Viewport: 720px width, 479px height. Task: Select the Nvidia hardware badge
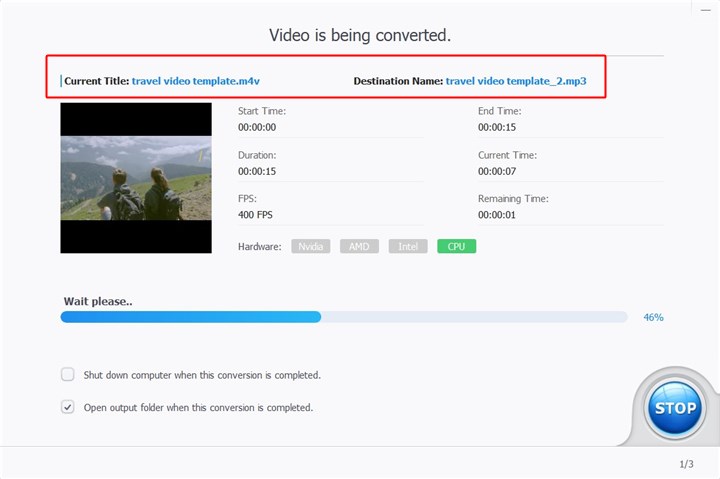[x=310, y=246]
